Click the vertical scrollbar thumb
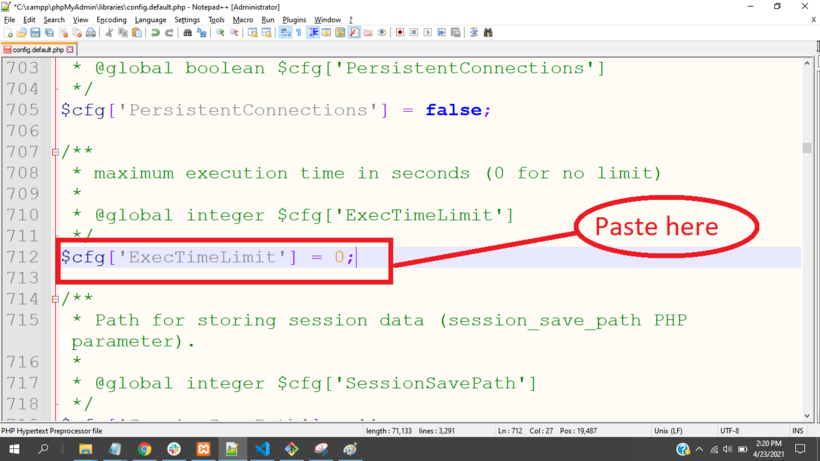The height and width of the screenshot is (461, 820). tap(807, 147)
